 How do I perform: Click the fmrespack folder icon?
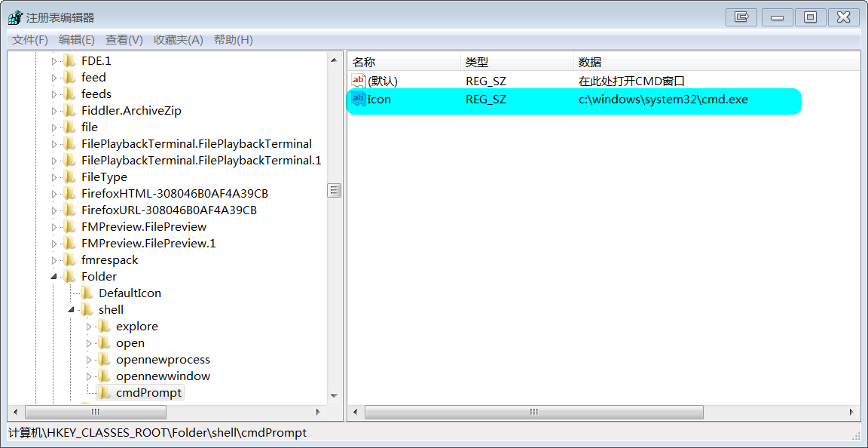point(69,260)
